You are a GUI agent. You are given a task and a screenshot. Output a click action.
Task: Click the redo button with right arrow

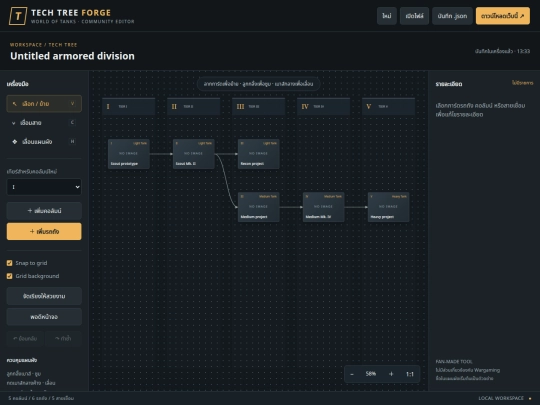point(63,339)
